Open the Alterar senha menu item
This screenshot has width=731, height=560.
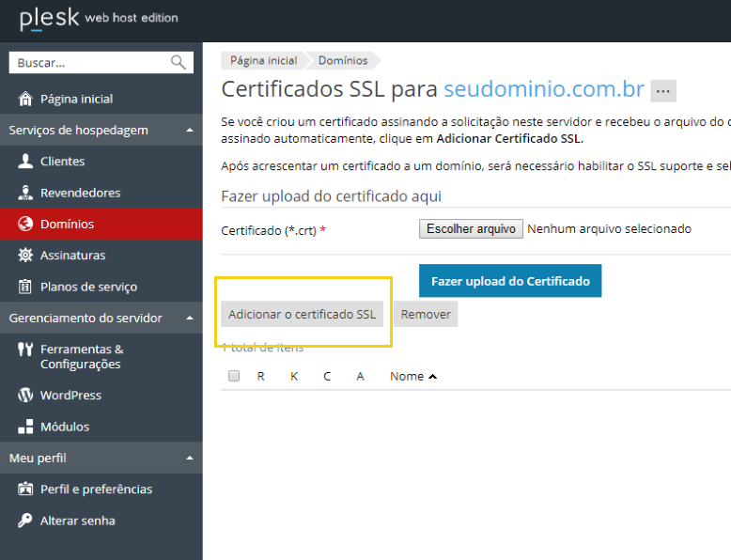[x=101, y=521]
